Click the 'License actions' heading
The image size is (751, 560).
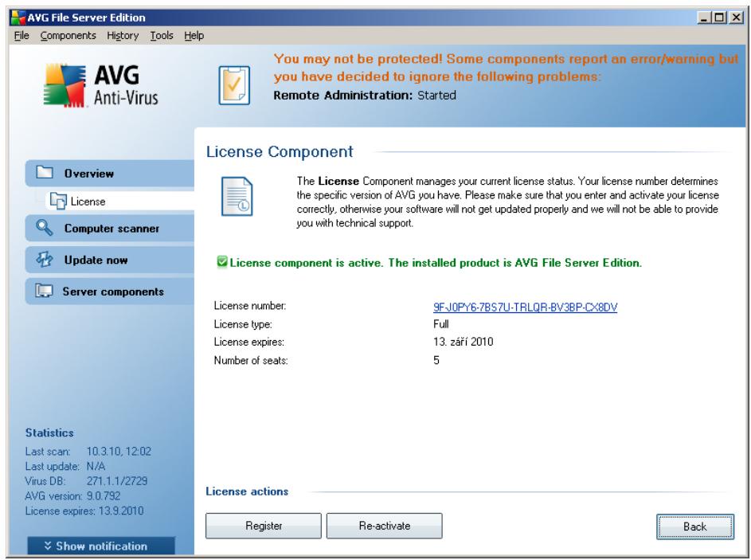pos(247,491)
